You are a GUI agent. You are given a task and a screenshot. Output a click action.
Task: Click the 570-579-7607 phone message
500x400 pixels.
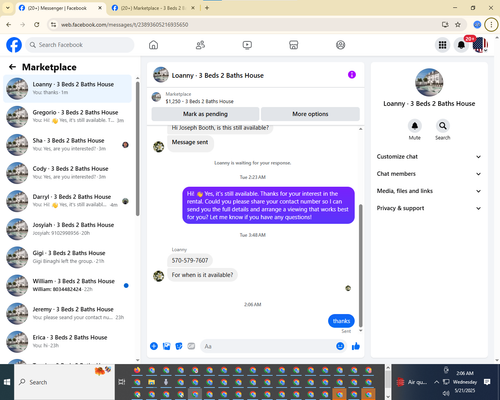(190, 260)
